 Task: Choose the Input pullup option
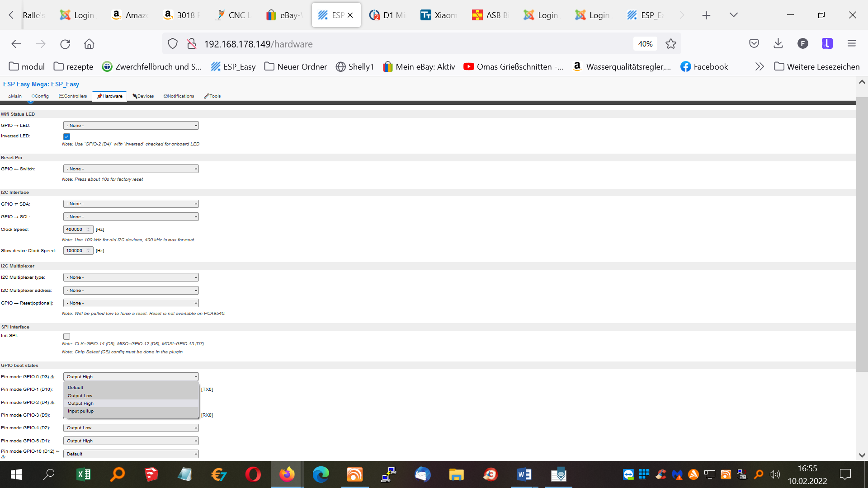[x=80, y=411]
